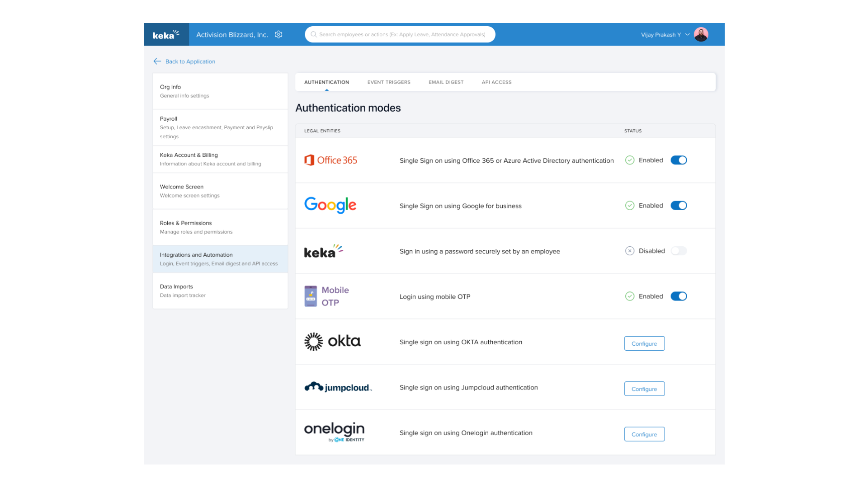Switch to the Event Triggers tab
Image resolution: width=868 pixels, height=488 pixels.
pos(389,82)
